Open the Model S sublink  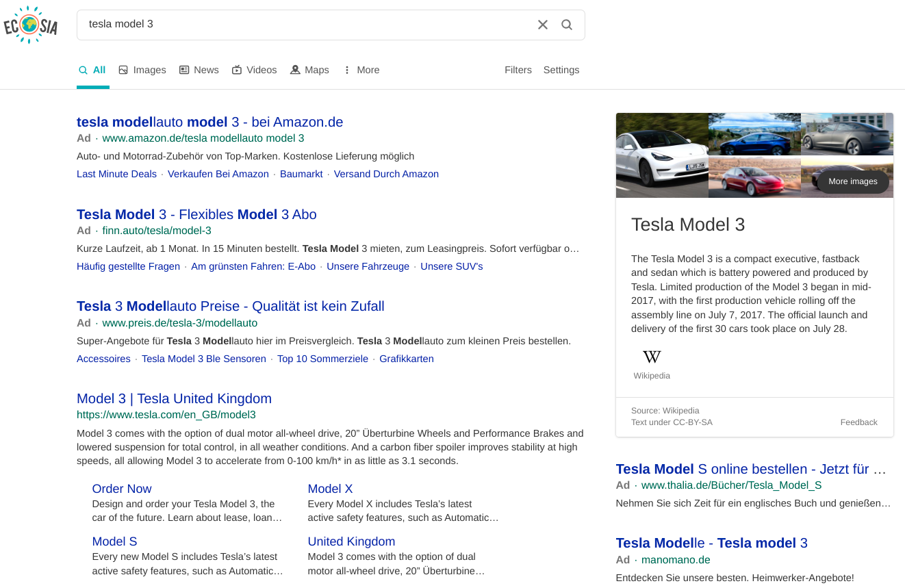pyautogui.click(x=115, y=541)
